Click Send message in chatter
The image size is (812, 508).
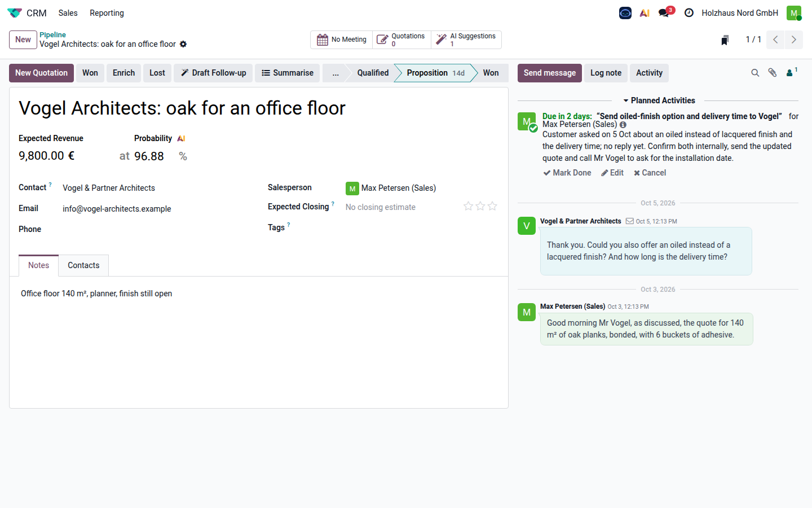(x=550, y=73)
